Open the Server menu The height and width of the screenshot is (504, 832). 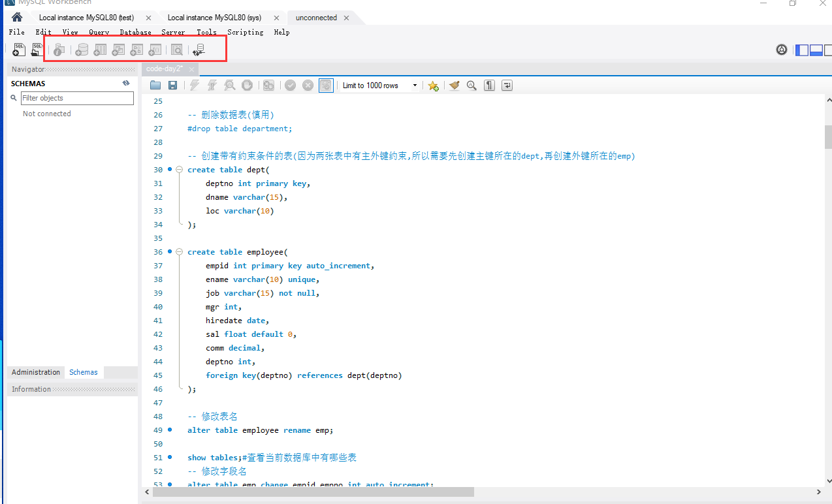pos(173,32)
